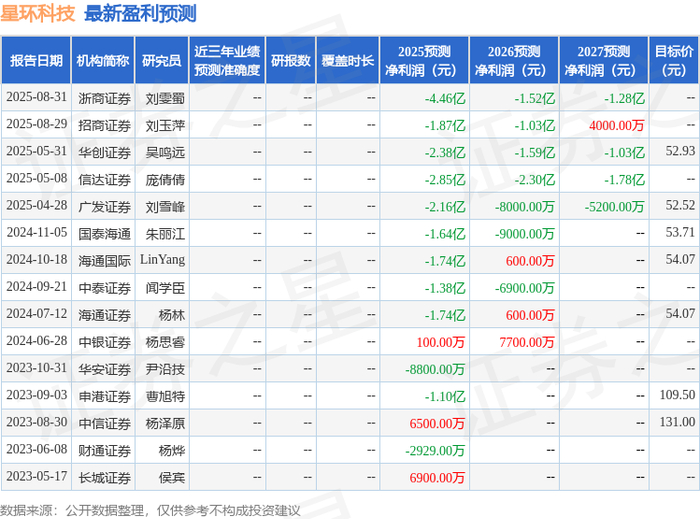Click the -5200.00万 value

click(x=614, y=207)
